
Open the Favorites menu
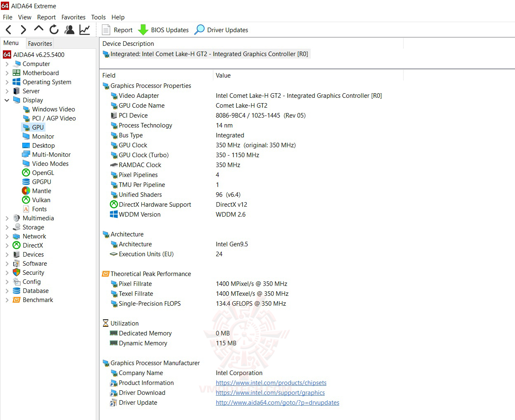click(73, 17)
